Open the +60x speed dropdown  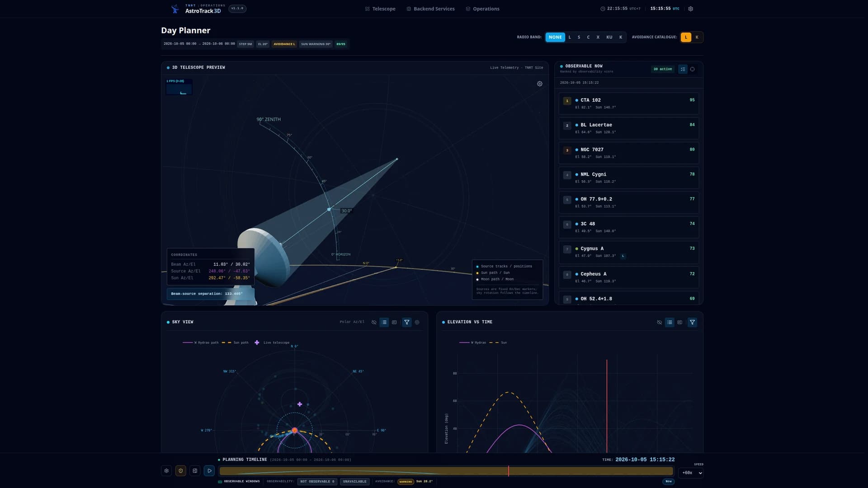click(x=691, y=473)
